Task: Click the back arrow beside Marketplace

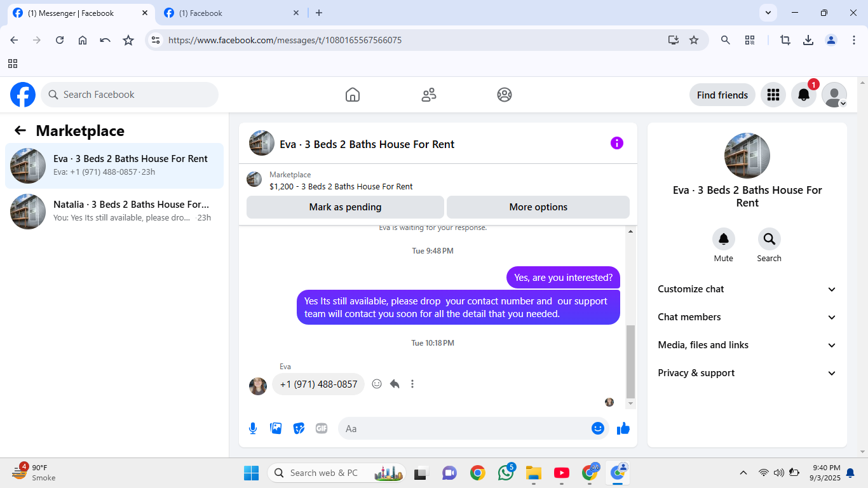Action: pyautogui.click(x=20, y=130)
